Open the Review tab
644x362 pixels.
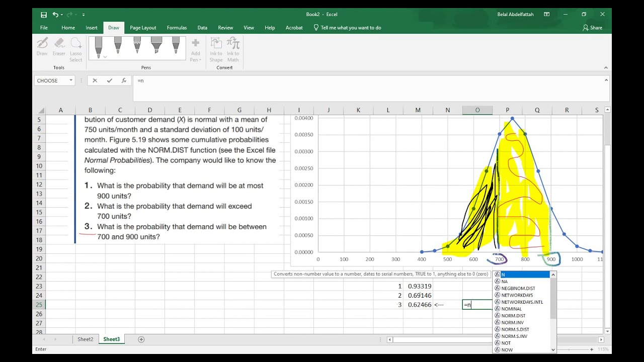point(225,28)
